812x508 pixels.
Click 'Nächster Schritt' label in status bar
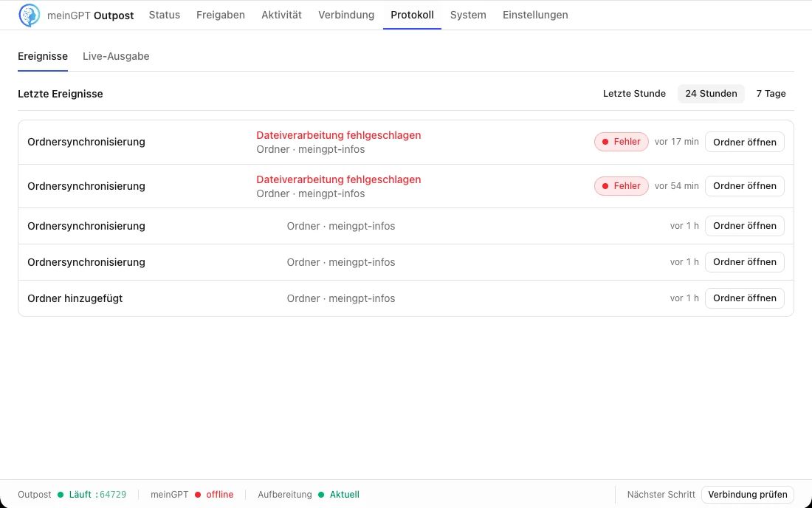pyautogui.click(x=661, y=495)
